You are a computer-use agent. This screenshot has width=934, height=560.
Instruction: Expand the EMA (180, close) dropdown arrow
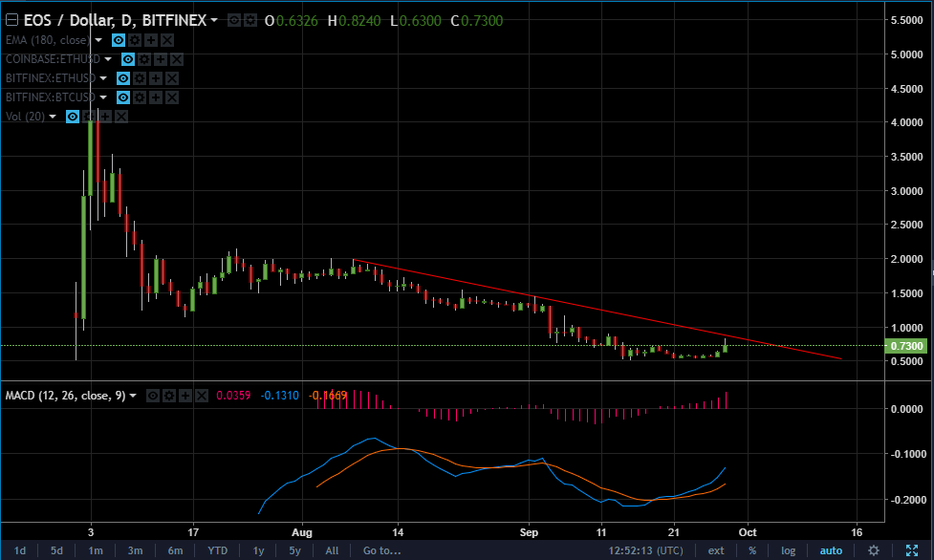(x=98, y=40)
